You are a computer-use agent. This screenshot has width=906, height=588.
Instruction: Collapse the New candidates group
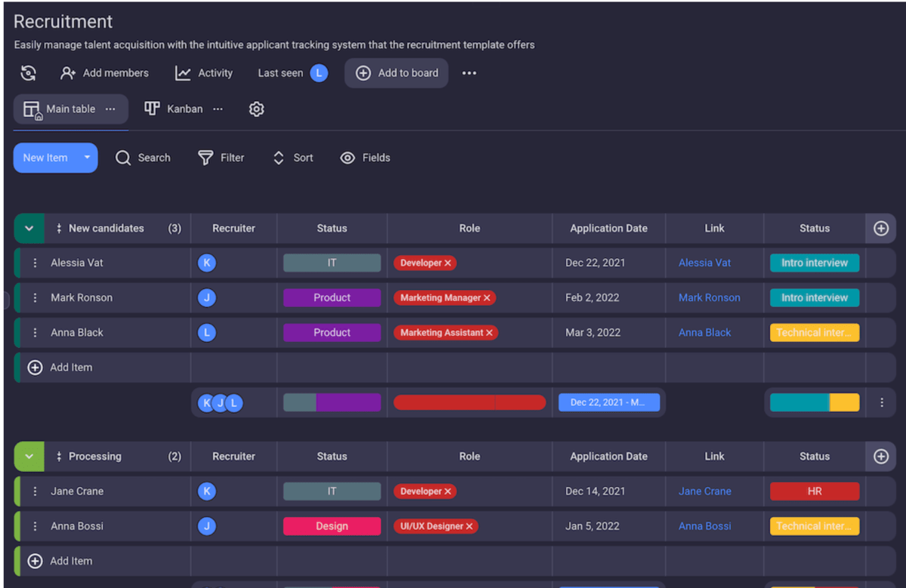pos(29,228)
